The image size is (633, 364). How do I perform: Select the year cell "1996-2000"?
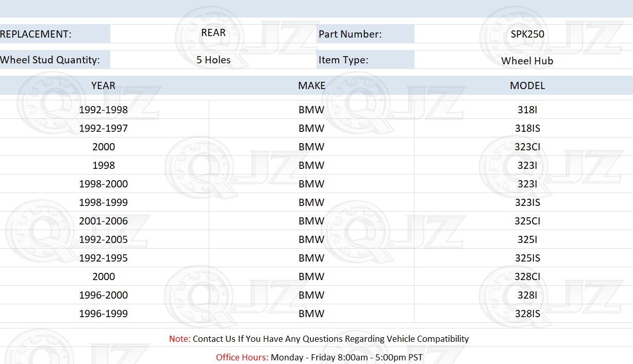(x=103, y=295)
